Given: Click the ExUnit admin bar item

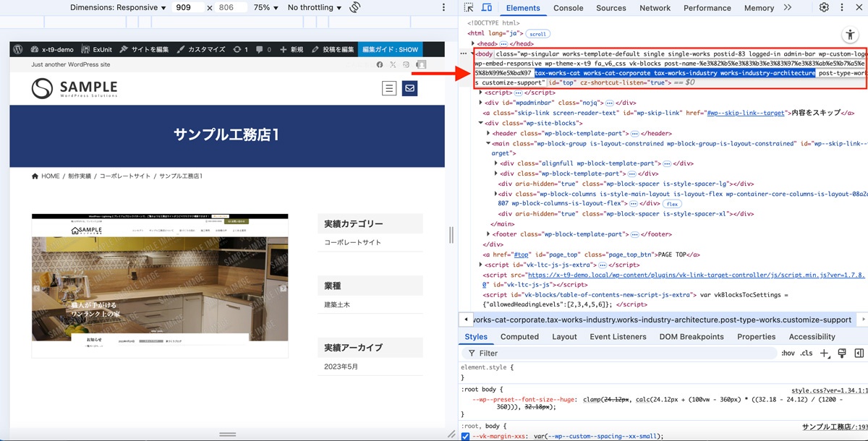Looking at the screenshot, I should (97, 50).
